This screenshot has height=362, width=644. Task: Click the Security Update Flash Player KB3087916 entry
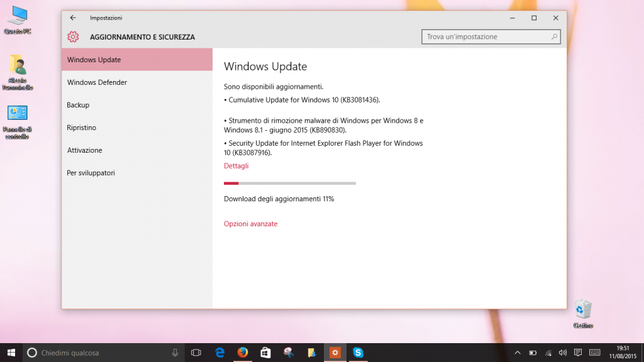[323, 148]
